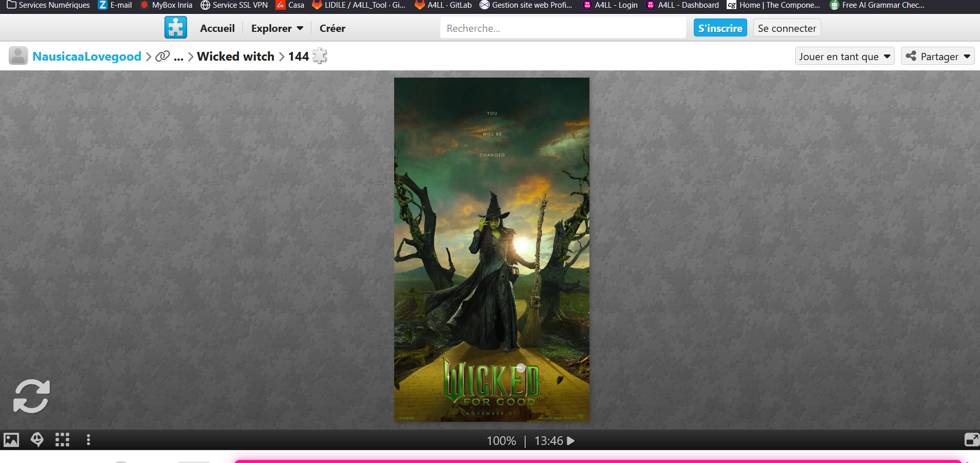
Task: Click the link icon in the breadcrumb
Action: coord(162,56)
